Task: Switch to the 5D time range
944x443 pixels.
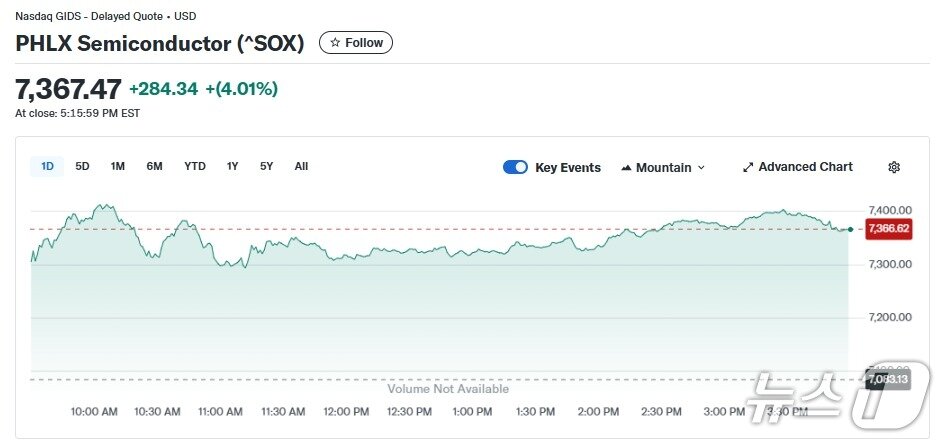Action: (82, 166)
